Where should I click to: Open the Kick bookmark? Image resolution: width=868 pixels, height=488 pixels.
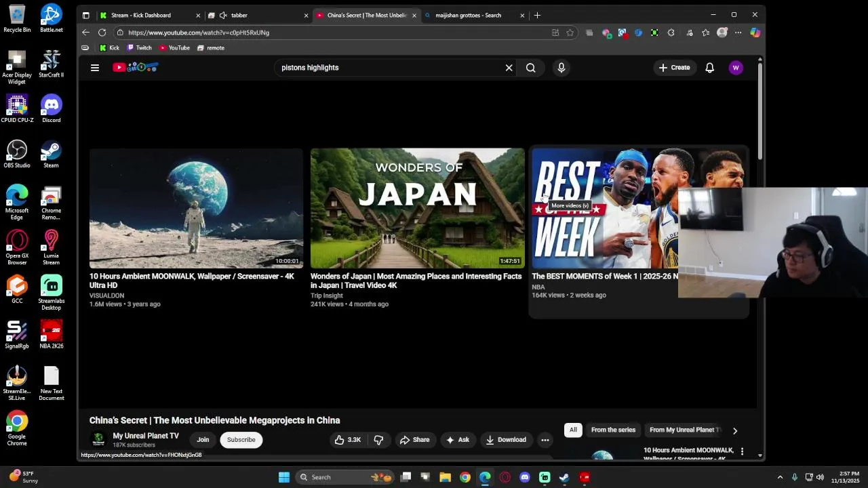coord(109,48)
